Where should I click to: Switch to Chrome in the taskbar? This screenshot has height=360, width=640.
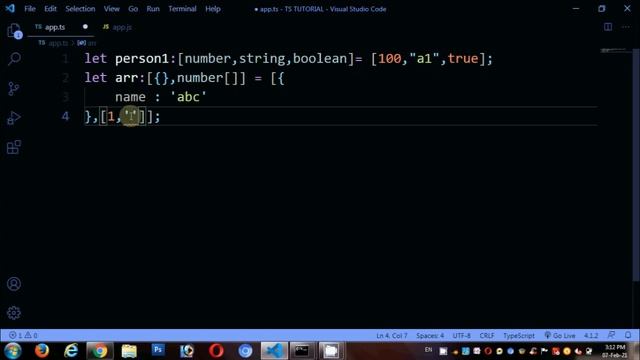click(x=100, y=351)
